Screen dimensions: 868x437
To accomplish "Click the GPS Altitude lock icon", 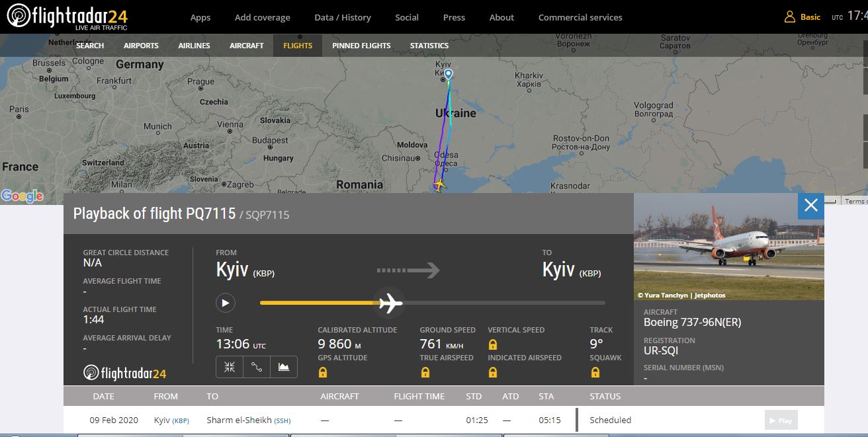I will 323,372.
